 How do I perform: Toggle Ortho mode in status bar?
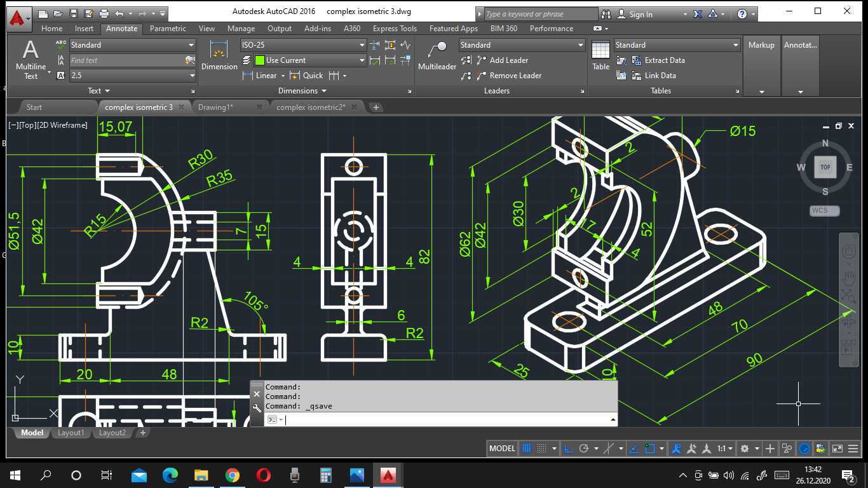pos(569,449)
